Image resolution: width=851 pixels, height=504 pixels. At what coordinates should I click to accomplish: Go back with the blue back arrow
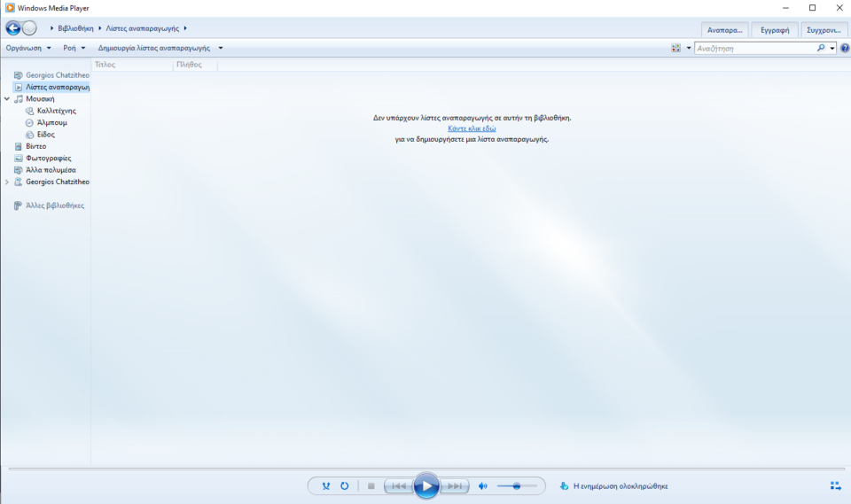(13, 28)
